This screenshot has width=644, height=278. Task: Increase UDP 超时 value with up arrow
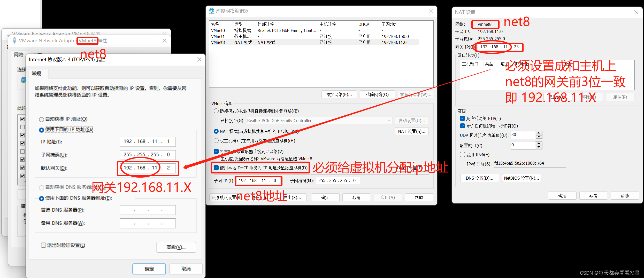(539, 133)
